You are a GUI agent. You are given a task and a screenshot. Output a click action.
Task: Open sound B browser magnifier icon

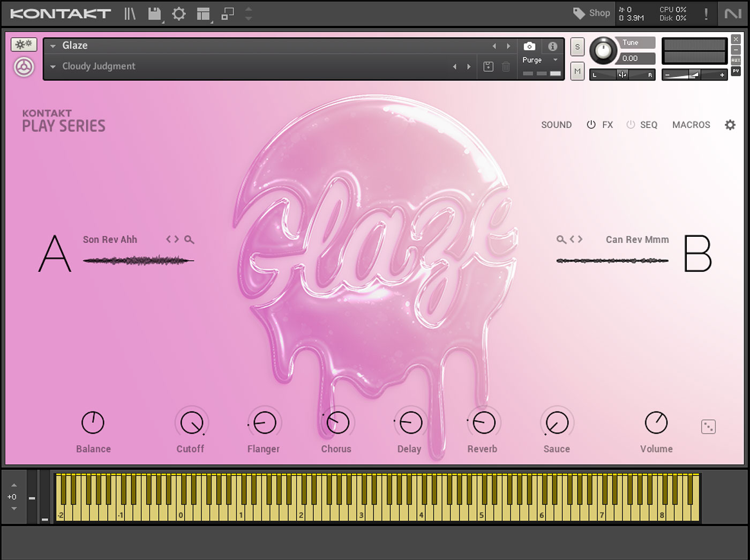[561, 240]
